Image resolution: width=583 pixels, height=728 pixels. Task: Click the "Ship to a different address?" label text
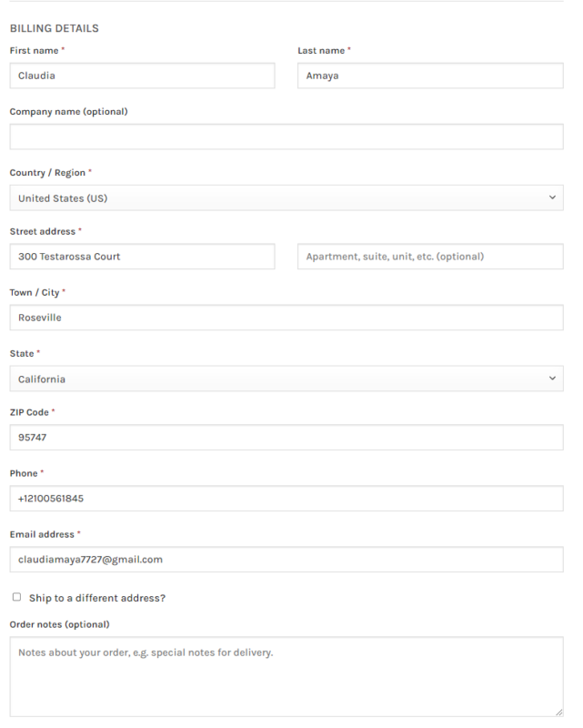[x=97, y=598]
